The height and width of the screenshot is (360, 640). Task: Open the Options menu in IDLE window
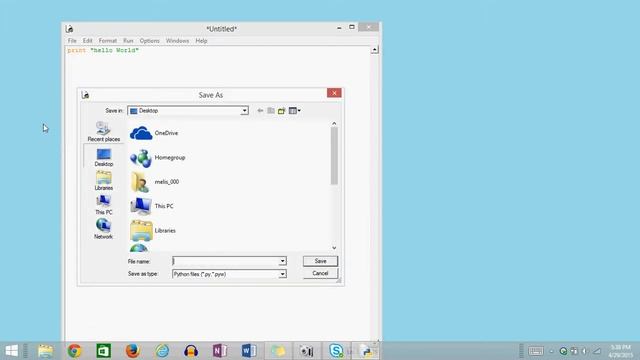coord(149,41)
